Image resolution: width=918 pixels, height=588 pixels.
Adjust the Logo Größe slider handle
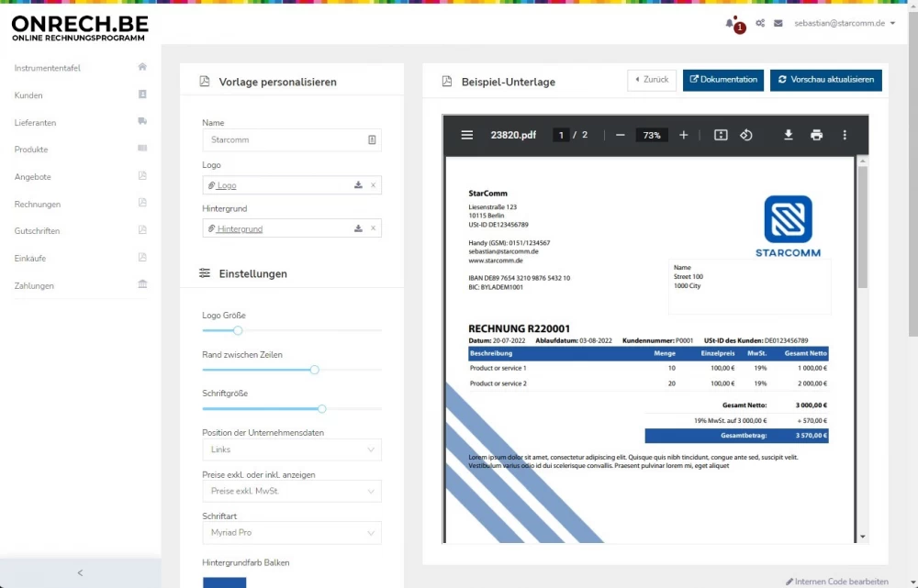(238, 330)
